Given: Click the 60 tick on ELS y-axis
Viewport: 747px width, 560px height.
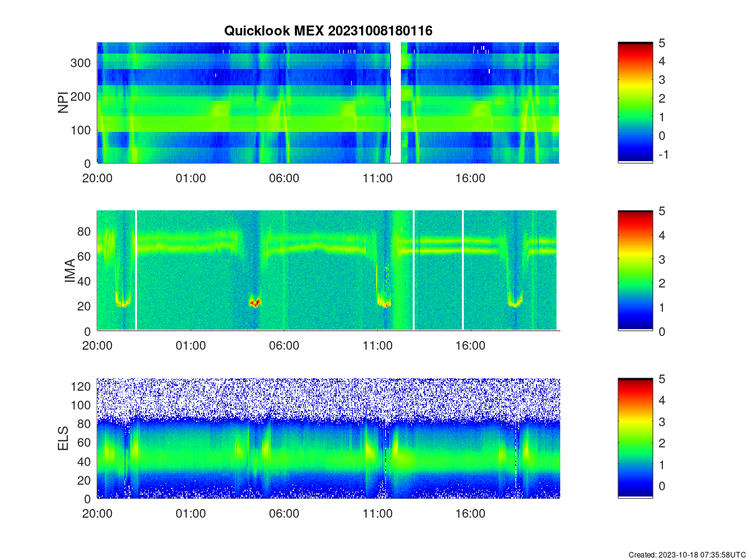Looking at the screenshot, I should 85,442.
